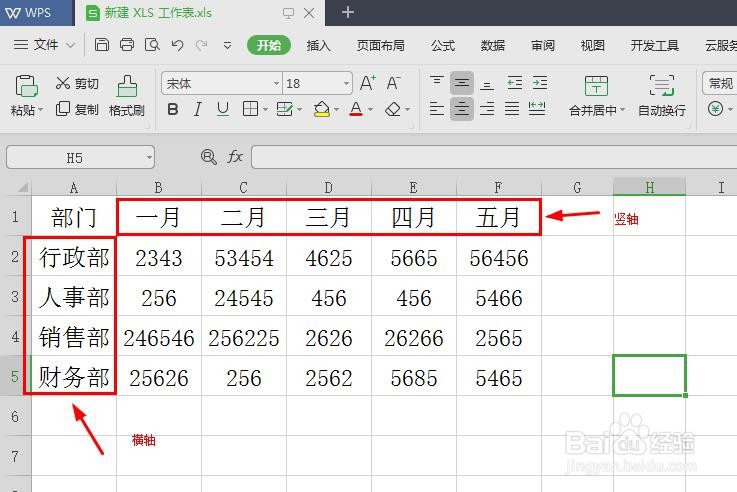
Task: Align text right
Action: [487, 109]
